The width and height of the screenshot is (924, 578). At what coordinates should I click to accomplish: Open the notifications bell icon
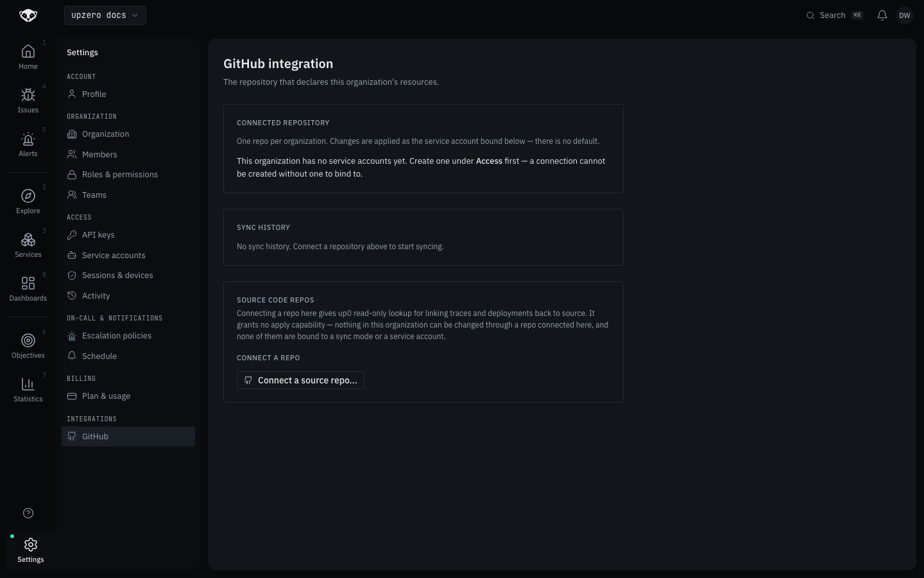coord(882,15)
